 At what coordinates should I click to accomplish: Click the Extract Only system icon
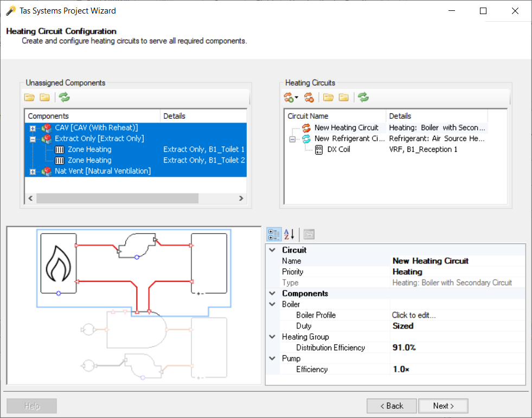(47, 139)
